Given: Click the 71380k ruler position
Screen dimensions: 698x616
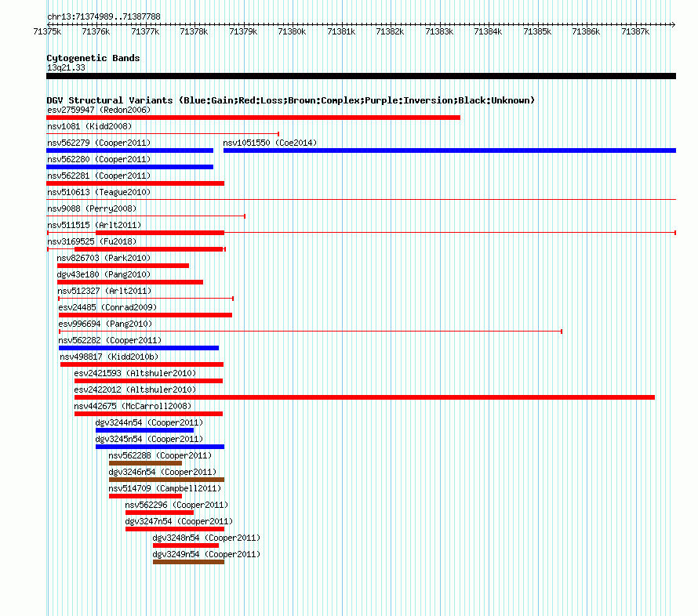Looking at the screenshot, I should [x=292, y=31].
